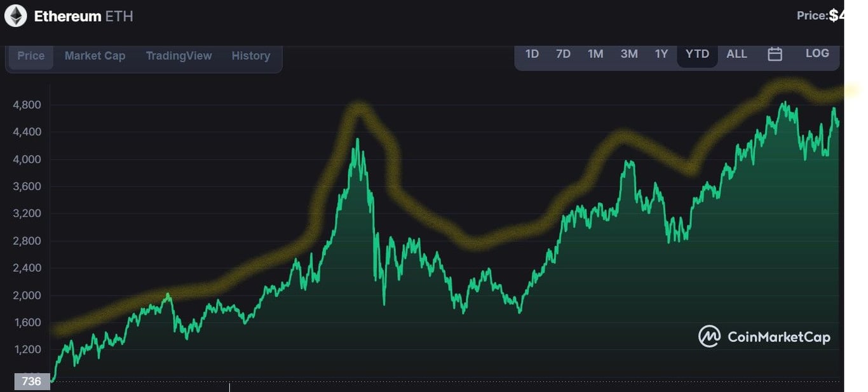Select the ALL time range

(736, 54)
